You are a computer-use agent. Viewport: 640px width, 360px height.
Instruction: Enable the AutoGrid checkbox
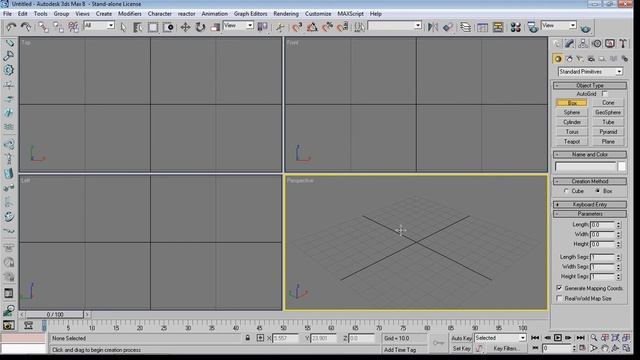[x=604, y=93]
